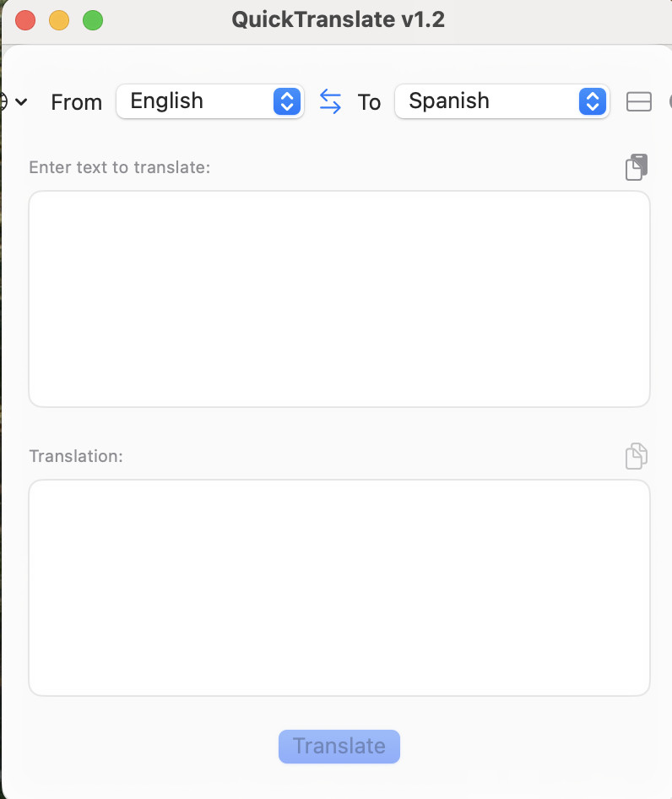Image resolution: width=672 pixels, height=799 pixels.
Task: Click the "Enter text to translate:" label
Action: point(119,167)
